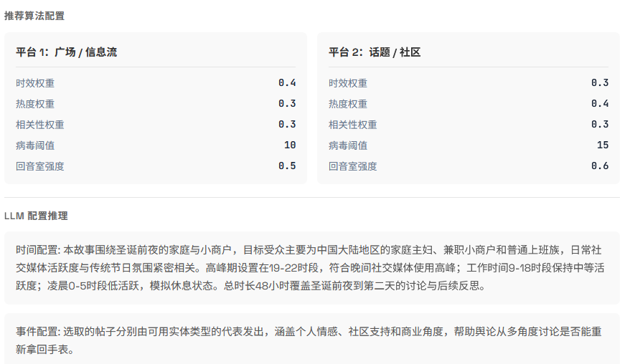The image size is (635, 364).
Task: Click the 推荐算法配置 section heading
Action: click(x=34, y=16)
